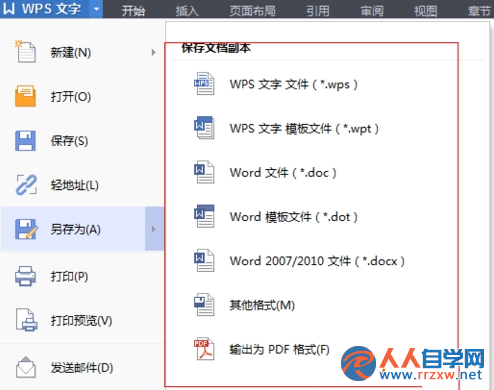The width and height of the screenshot is (494, 390).
Task: Click the WPS logo in title button
Action: (x=9, y=9)
